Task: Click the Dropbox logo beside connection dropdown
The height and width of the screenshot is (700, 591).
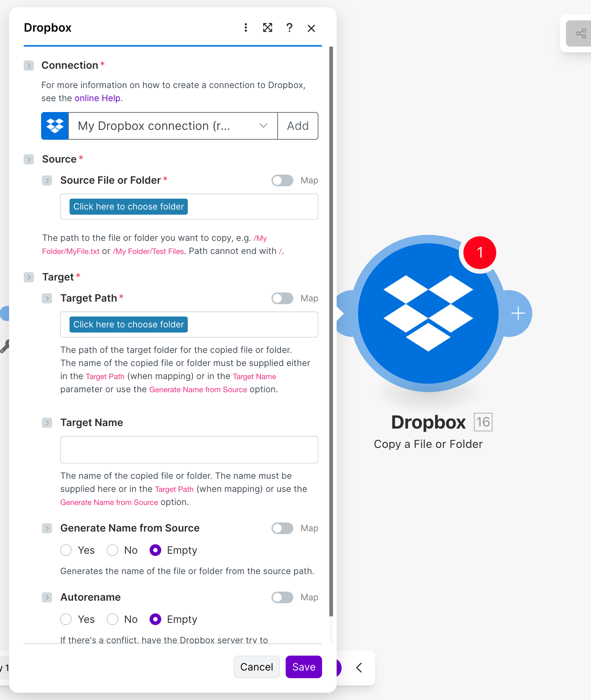Action: tap(55, 126)
